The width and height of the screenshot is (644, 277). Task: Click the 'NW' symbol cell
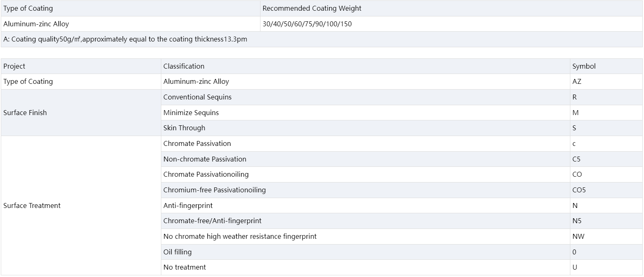578,236
